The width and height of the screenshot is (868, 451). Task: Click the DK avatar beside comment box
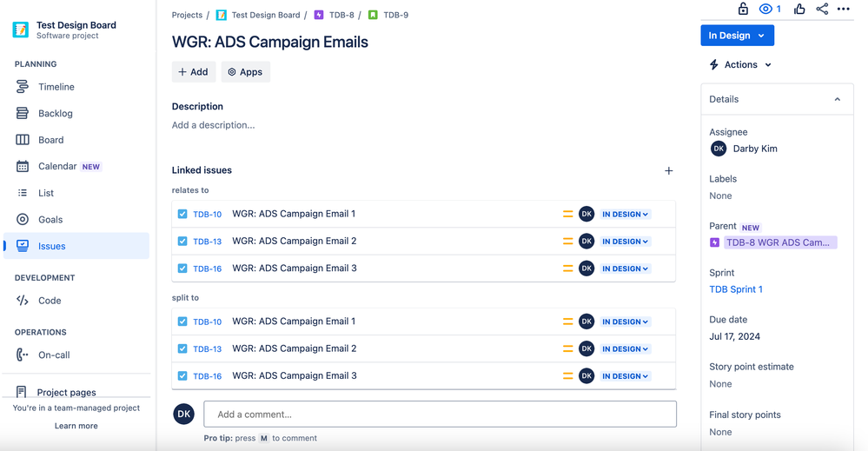tap(184, 414)
